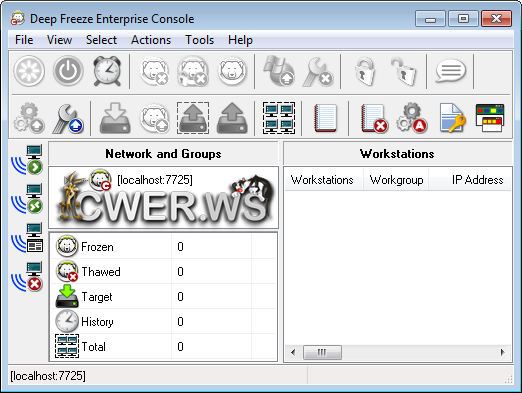Click the Workgroup column header
The height and width of the screenshot is (393, 522).
coord(396,180)
